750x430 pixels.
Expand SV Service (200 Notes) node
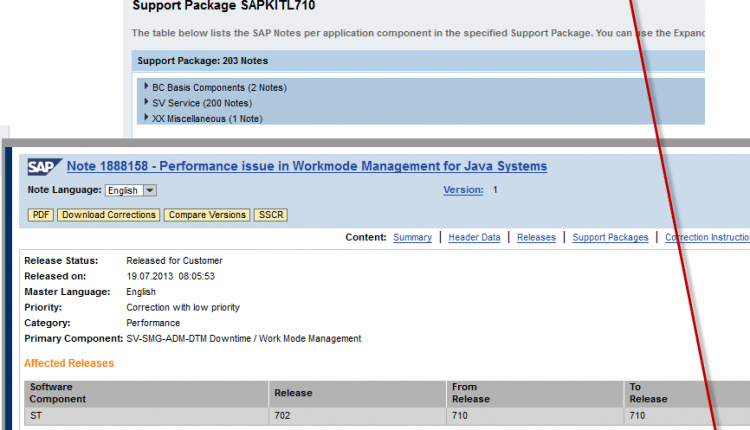pos(146,102)
